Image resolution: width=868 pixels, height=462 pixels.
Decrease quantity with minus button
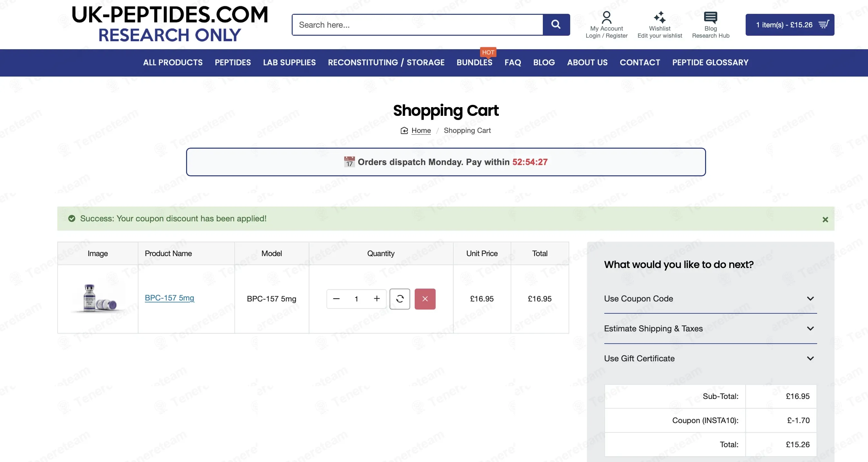pos(336,299)
